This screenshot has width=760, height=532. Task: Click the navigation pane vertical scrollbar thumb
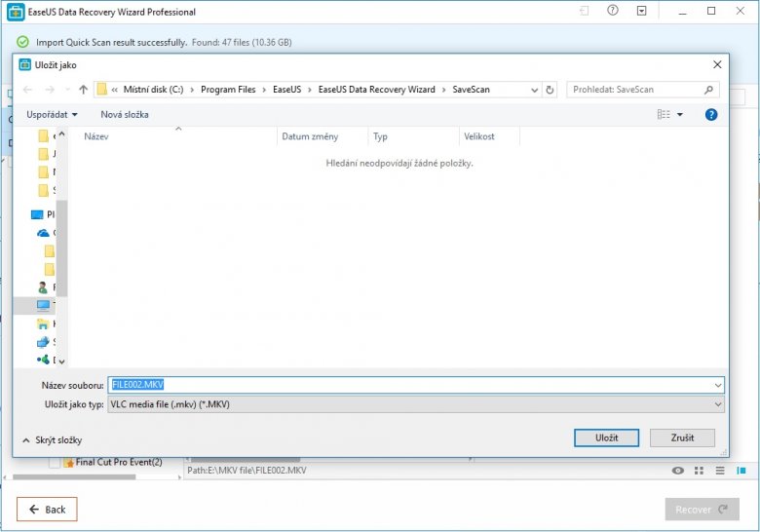pos(61,248)
